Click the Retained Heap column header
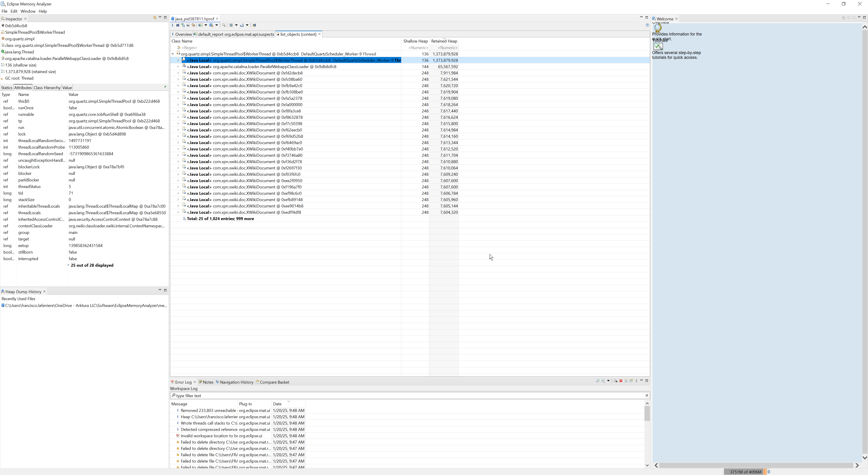 444,41
